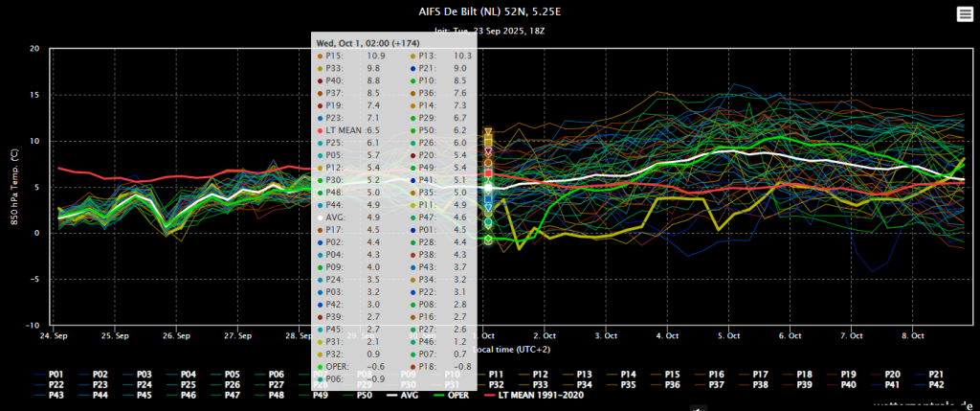Screen dimensions: 980x411
Task: Toggle the P43 legend item
Action: [50, 396]
